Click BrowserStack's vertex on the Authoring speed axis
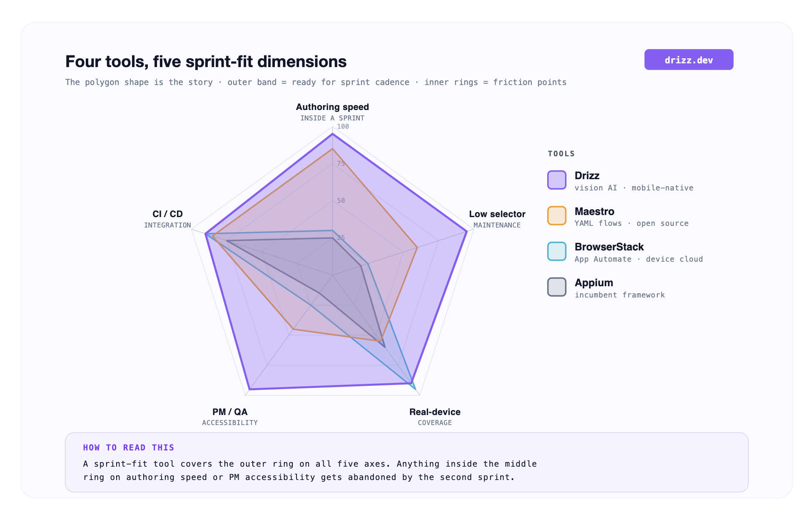Screen dimensions: 812x520 332,230
